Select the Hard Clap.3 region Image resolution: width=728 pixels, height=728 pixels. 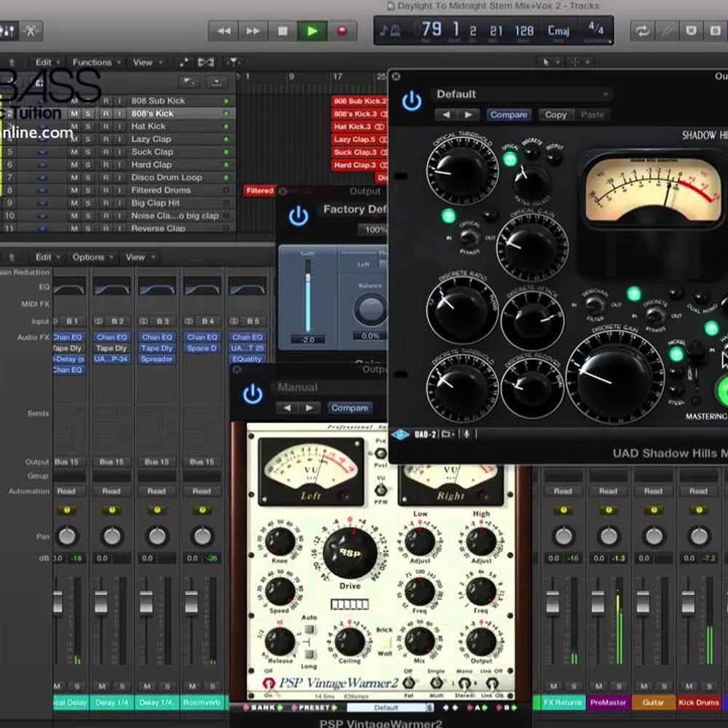pos(360,165)
